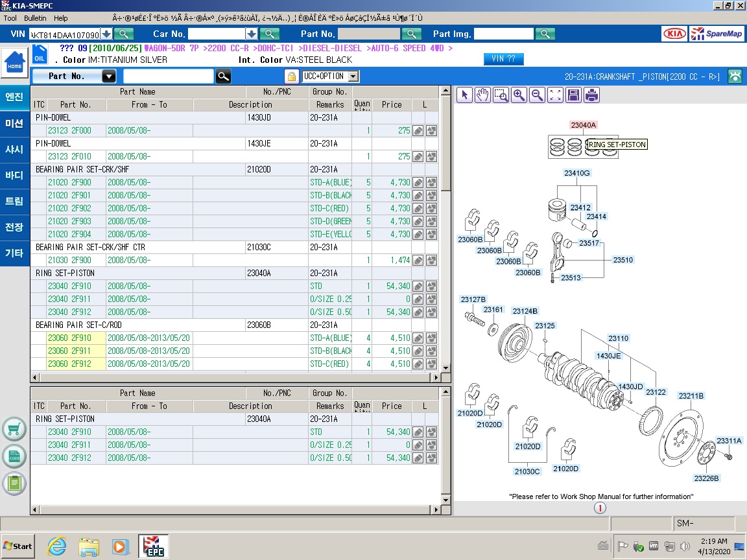Click the 23510 connecting rod label
This screenshot has width=747, height=560.
(623, 259)
